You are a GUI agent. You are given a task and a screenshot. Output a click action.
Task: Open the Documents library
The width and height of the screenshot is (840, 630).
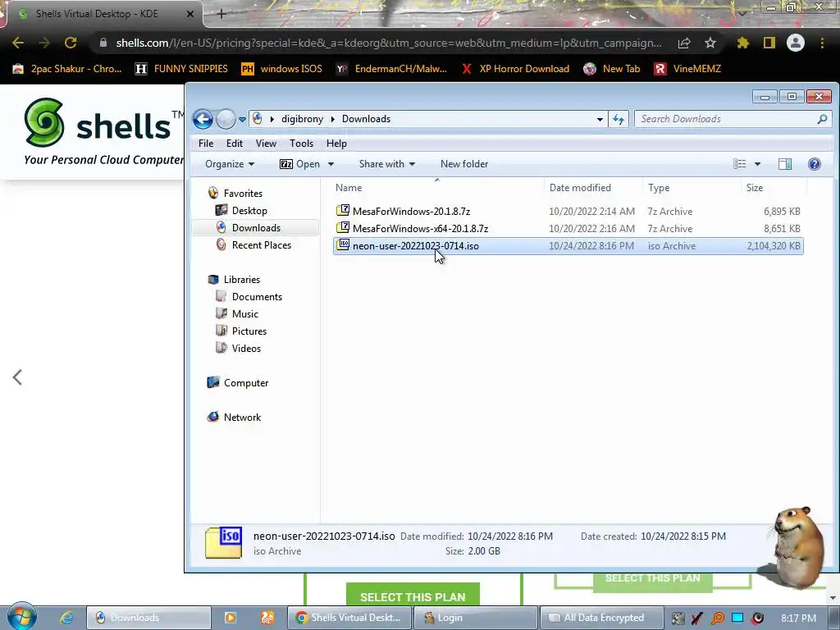(x=257, y=297)
